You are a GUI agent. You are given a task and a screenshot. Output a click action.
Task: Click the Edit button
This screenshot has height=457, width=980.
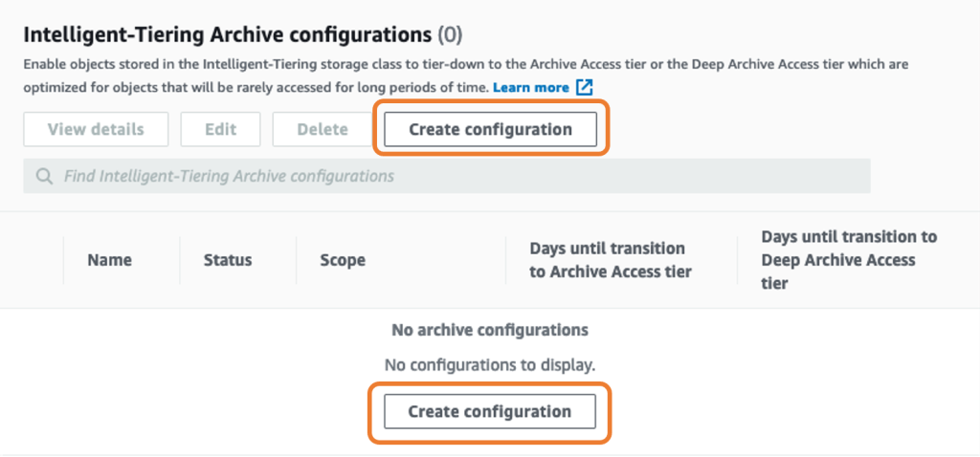(221, 129)
